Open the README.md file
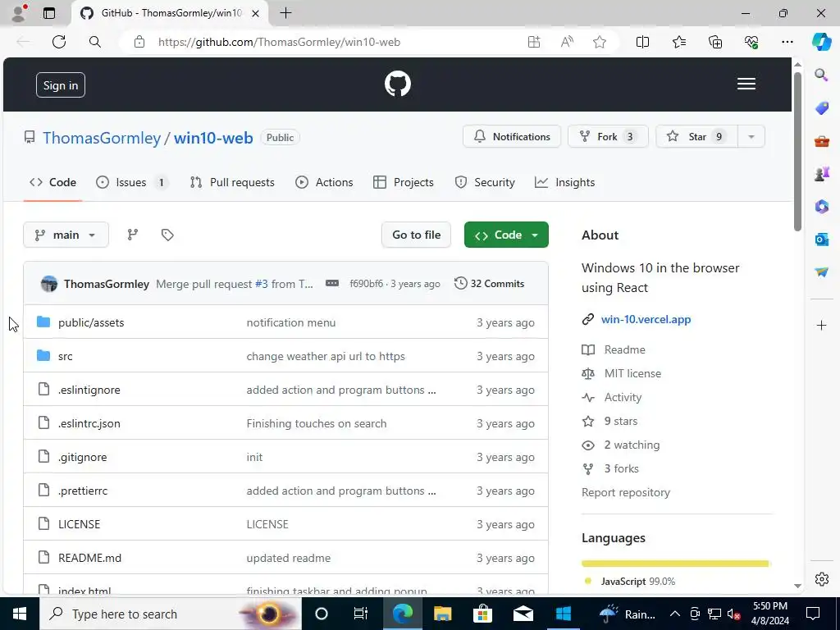Screen dimensions: 840x630 point(89,558)
